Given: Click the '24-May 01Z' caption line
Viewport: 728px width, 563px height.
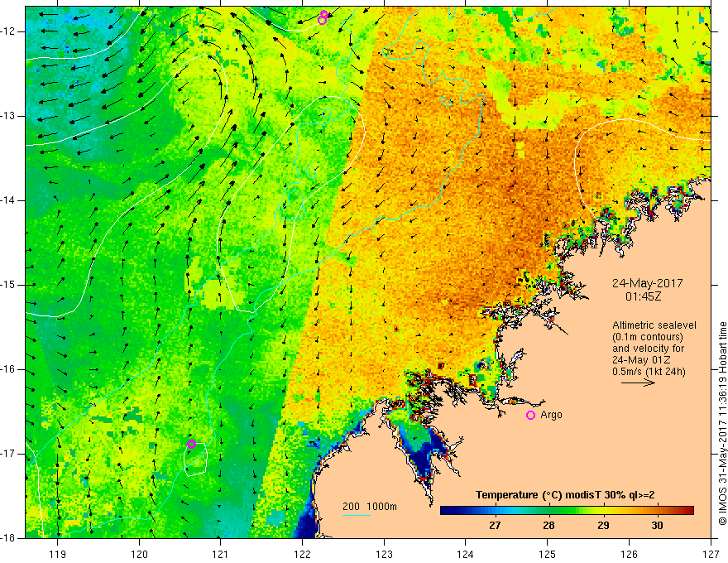Looking at the screenshot, I should [x=641, y=360].
